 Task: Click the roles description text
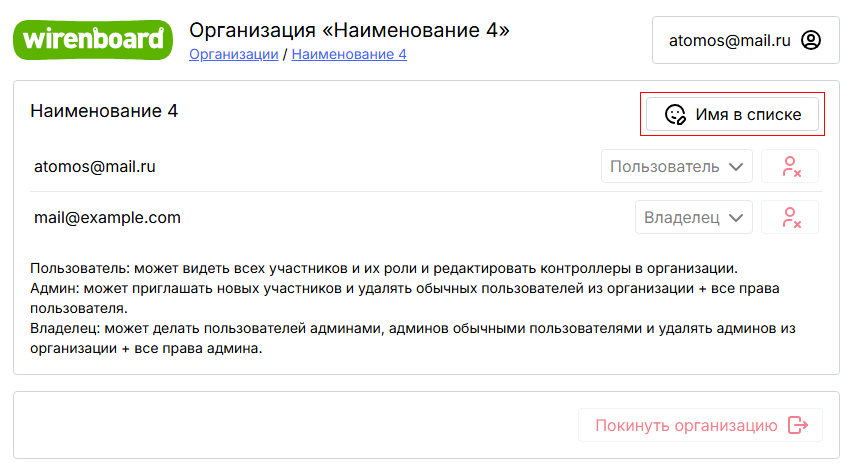point(413,308)
